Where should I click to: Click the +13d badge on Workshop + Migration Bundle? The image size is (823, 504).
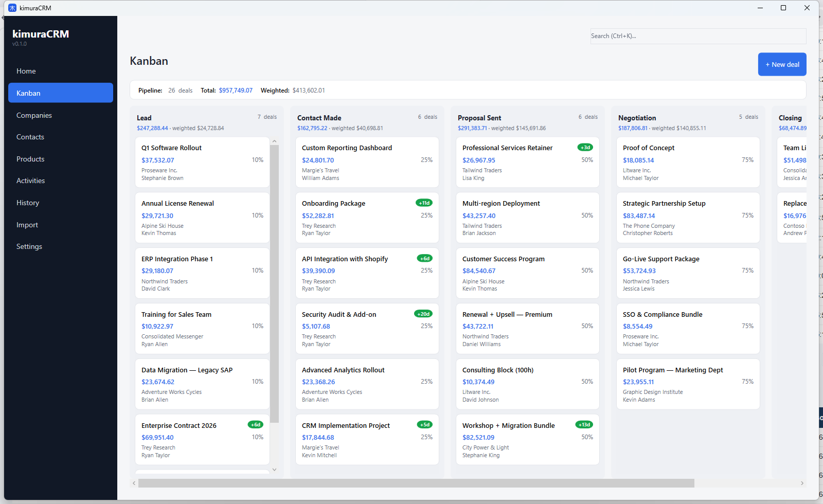[x=584, y=425]
